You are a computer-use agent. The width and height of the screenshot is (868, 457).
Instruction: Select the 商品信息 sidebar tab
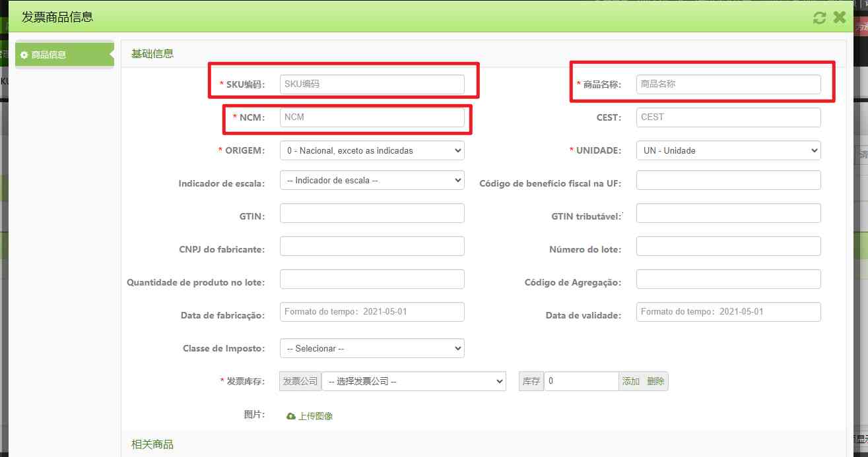[64, 55]
